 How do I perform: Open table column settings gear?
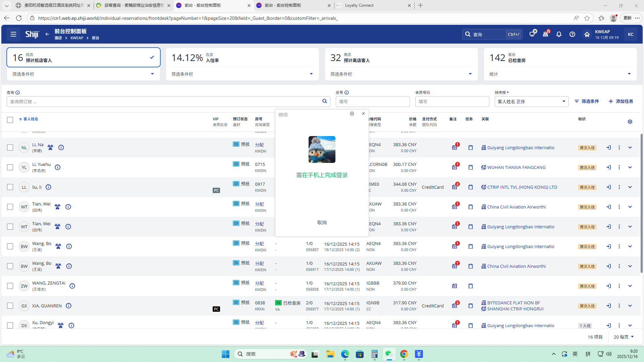tap(630, 122)
